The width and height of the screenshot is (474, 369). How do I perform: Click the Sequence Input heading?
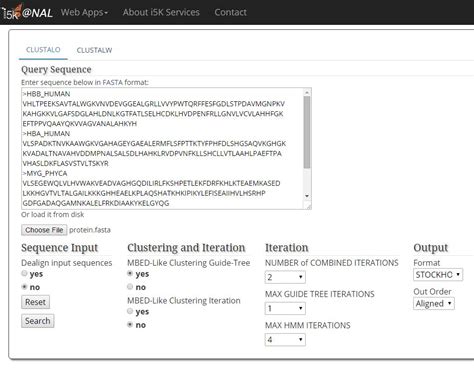[60, 248]
